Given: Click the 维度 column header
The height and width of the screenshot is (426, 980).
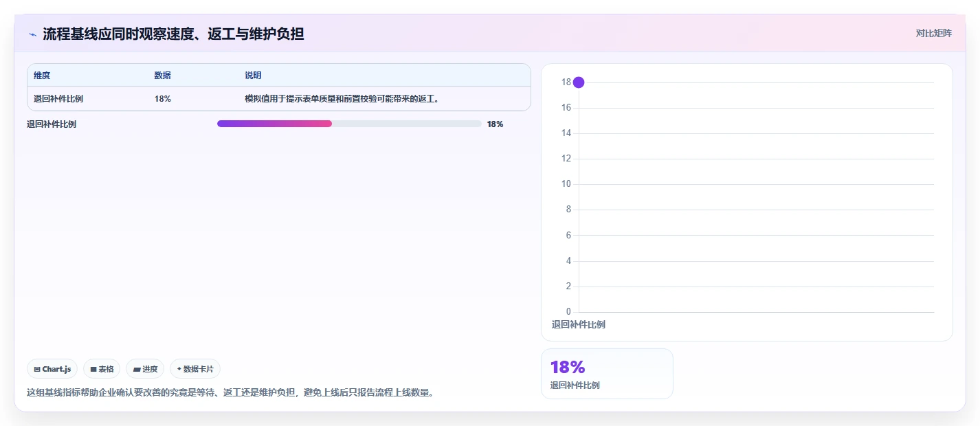Looking at the screenshot, I should pos(42,76).
